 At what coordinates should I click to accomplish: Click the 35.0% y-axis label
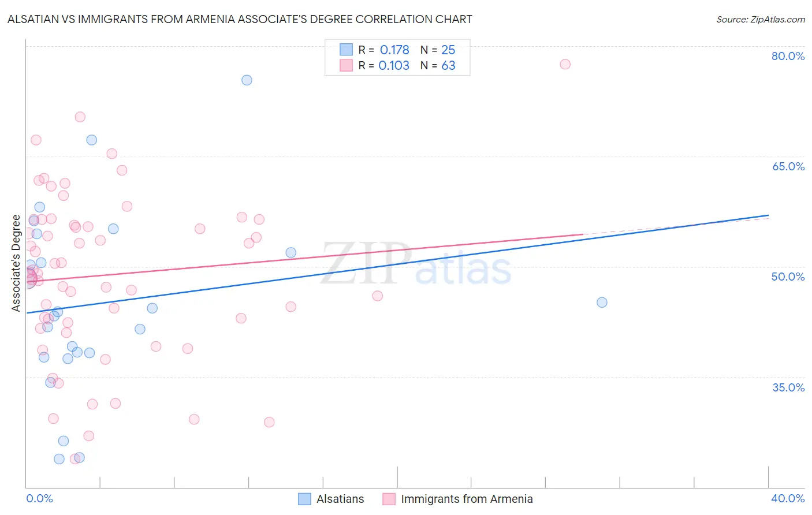coord(788,387)
